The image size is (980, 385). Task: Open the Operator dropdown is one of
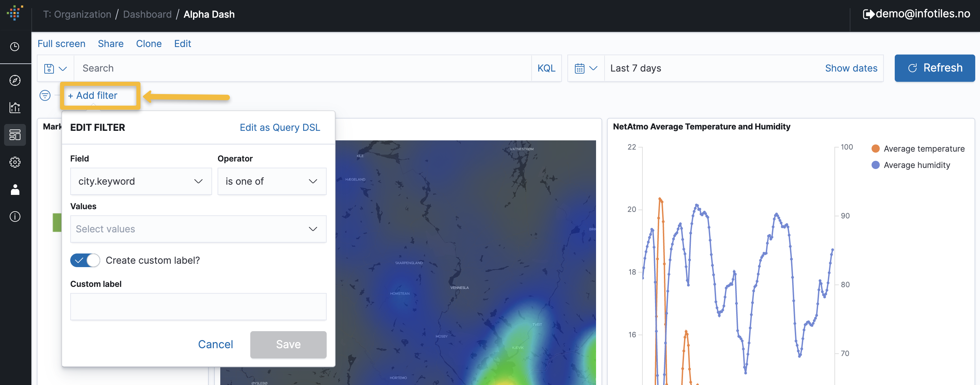pos(272,181)
